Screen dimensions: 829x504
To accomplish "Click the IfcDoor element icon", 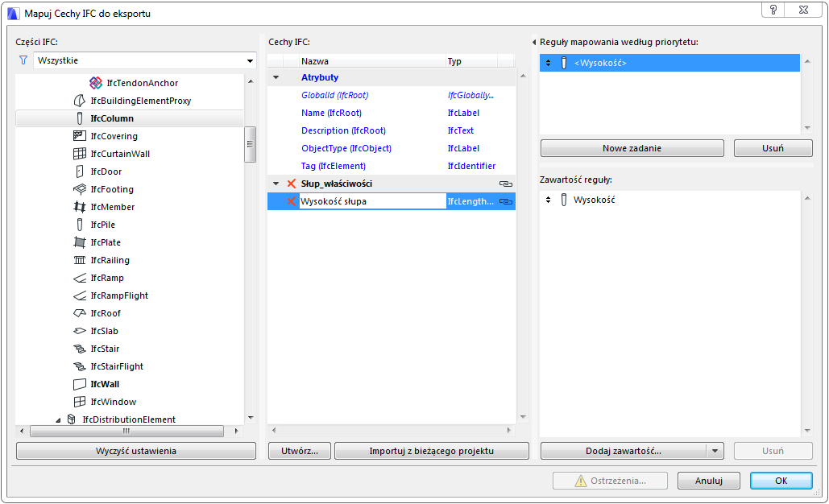I will pos(80,171).
